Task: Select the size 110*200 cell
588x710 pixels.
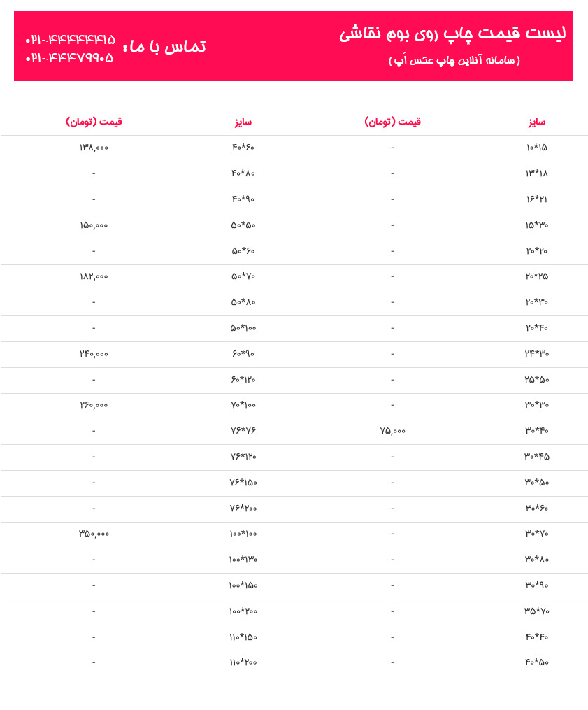Action: [243, 662]
